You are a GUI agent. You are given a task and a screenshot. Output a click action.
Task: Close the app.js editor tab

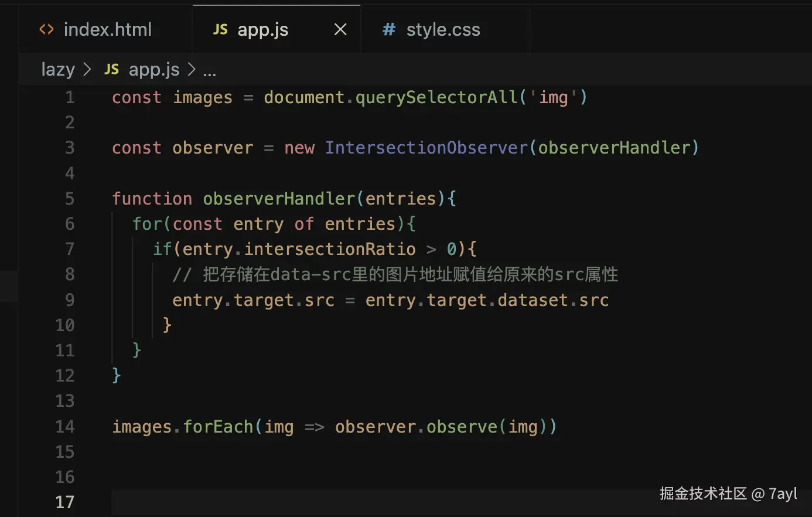coord(340,29)
